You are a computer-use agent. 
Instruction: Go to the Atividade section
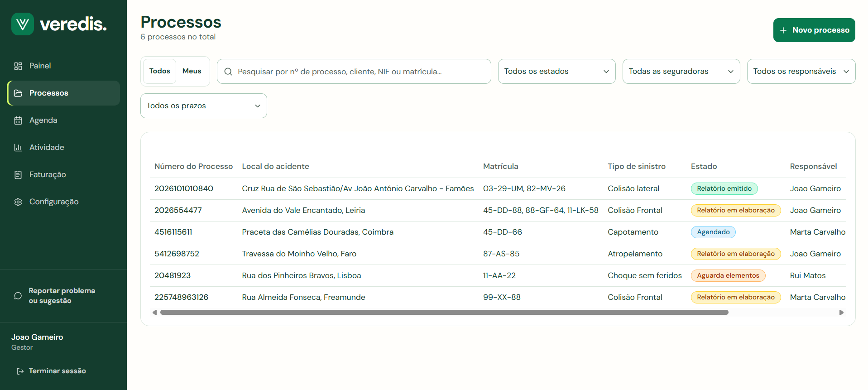coord(63,148)
